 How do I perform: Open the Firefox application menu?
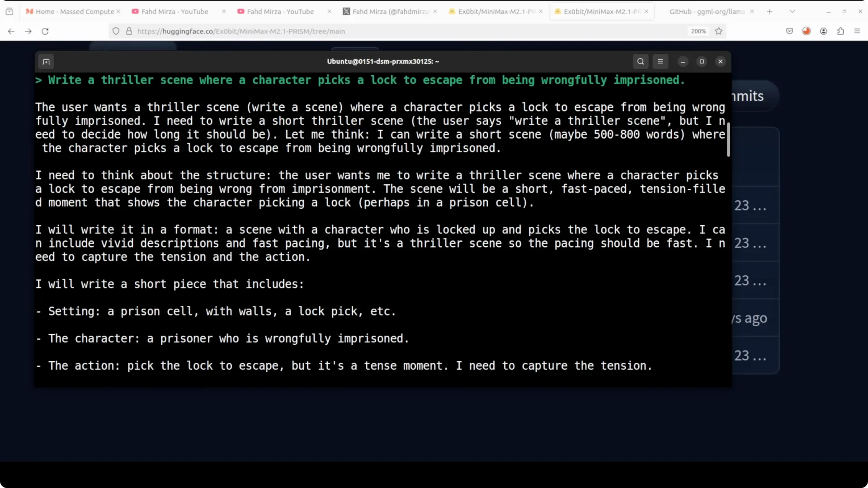point(857,31)
